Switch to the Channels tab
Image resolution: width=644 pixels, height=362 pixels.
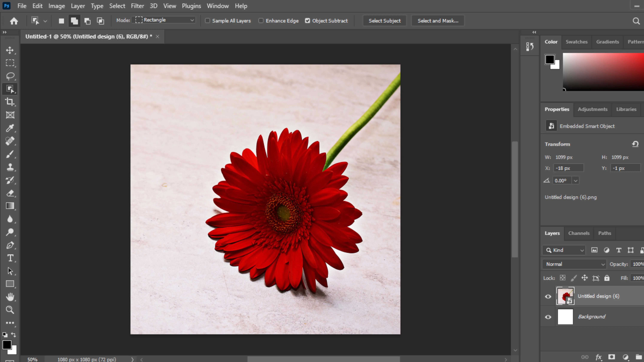[579, 233]
